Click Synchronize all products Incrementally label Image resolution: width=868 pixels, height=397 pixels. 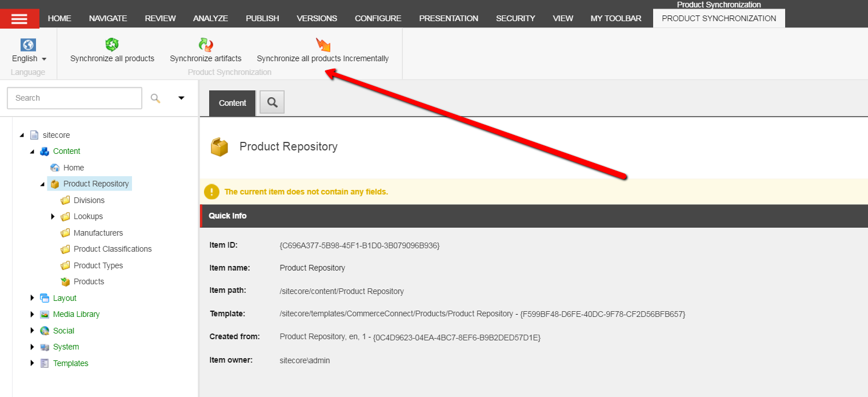pos(323,58)
